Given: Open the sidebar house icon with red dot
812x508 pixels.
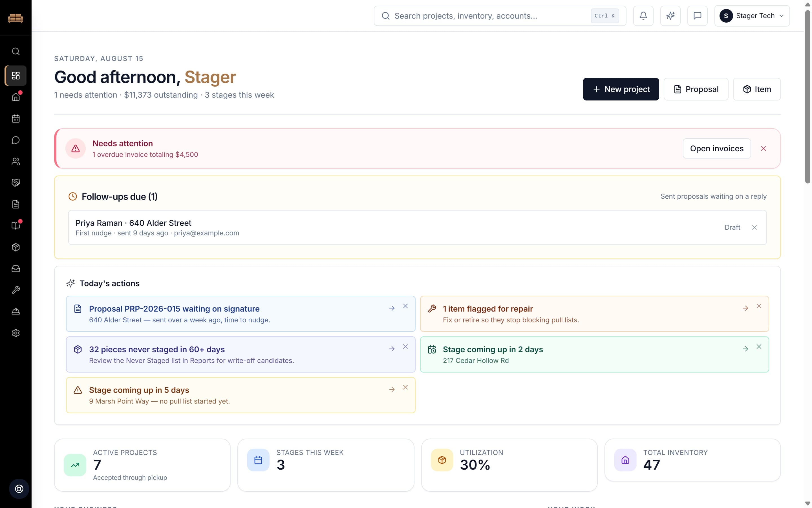Looking at the screenshot, I should click(16, 97).
